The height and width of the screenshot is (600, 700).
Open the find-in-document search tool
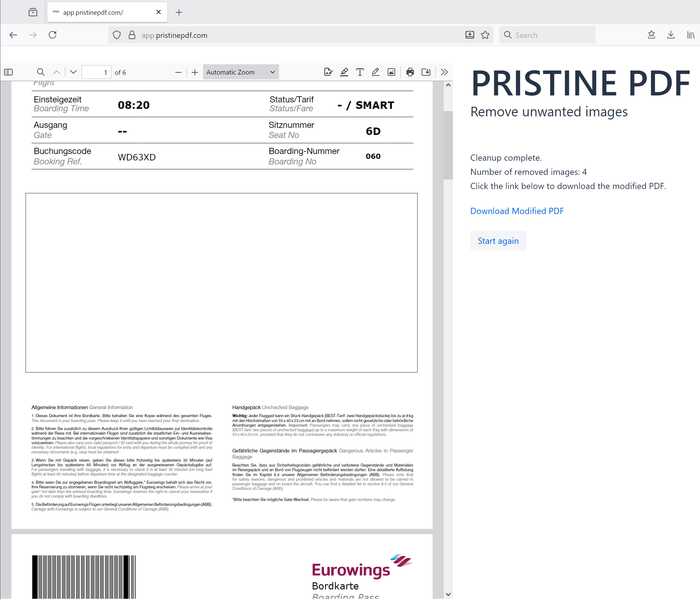(x=41, y=72)
